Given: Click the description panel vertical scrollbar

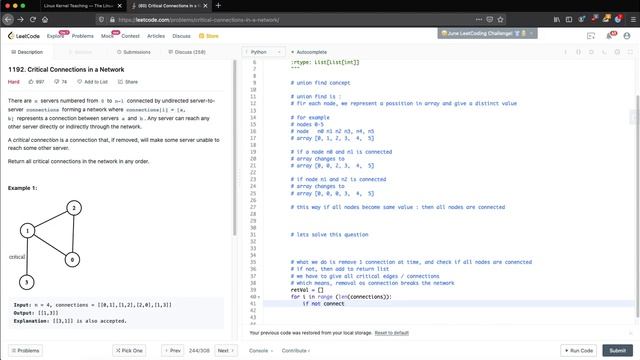Looking at the screenshot, I should click(235, 148).
